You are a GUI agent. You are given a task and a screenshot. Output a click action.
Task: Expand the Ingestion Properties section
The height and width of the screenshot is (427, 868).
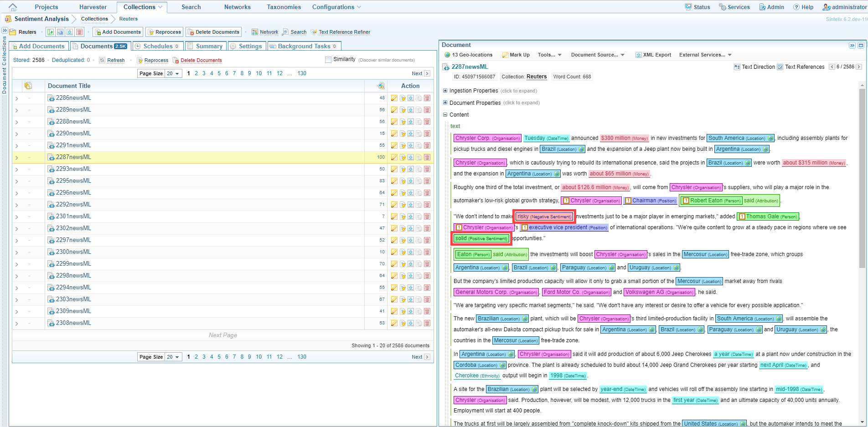pyautogui.click(x=445, y=91)
